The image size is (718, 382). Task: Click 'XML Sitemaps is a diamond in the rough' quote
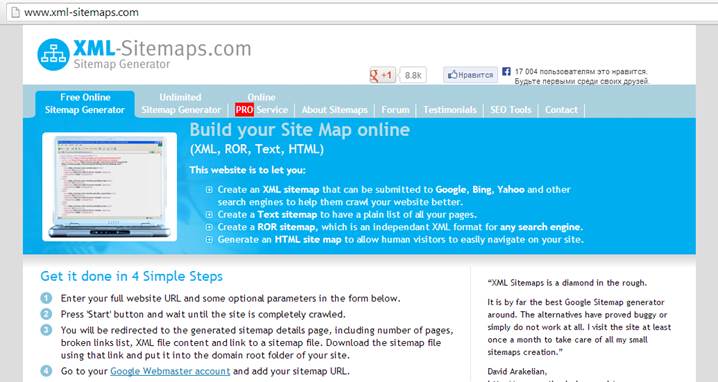(x=567, y=283)
